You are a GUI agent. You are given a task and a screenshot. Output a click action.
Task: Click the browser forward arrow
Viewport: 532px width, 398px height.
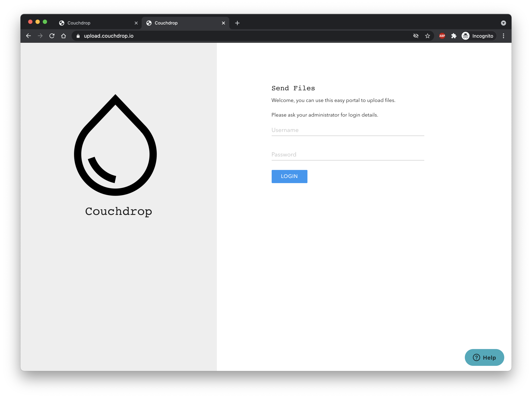tap(40, 36)
